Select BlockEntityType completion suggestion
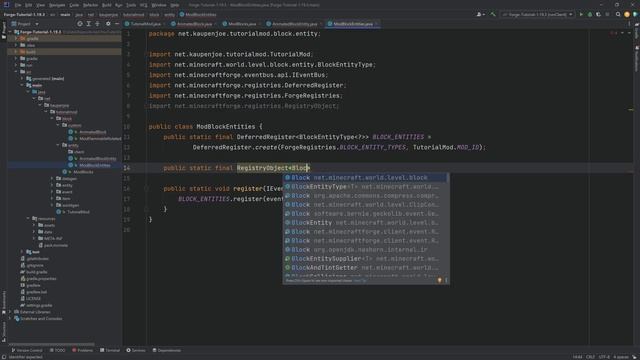Viewport: 640px width, 360px height. coord(366,187)
